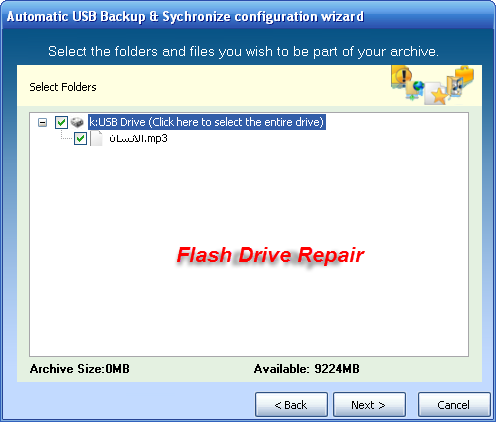Proceed with the Next button
Screen dimensions: 496x422
[369, 405]
